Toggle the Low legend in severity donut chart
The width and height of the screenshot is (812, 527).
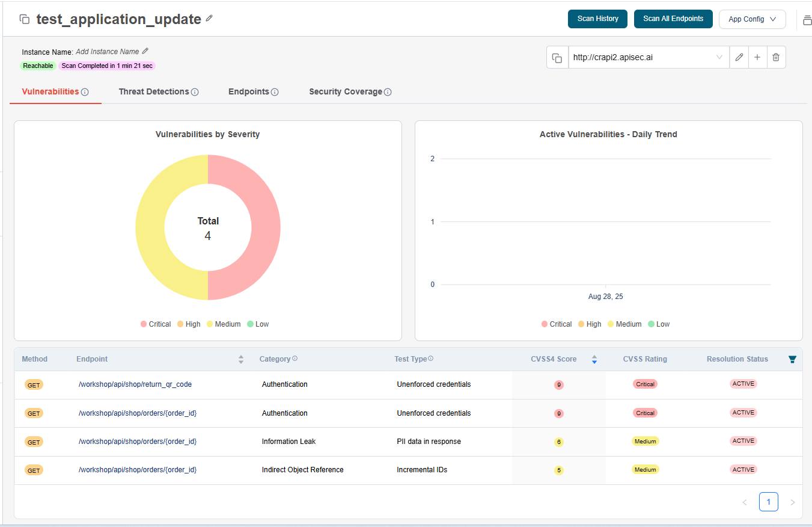(258, 324)
